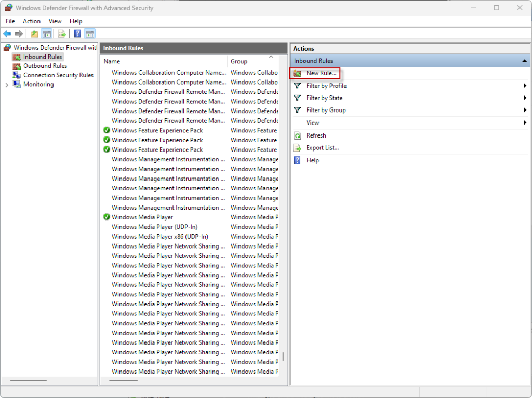This screenshot has width=532, height=398.
Task: Click the Export List toolbar icon
Action: (x=61, y=34)
